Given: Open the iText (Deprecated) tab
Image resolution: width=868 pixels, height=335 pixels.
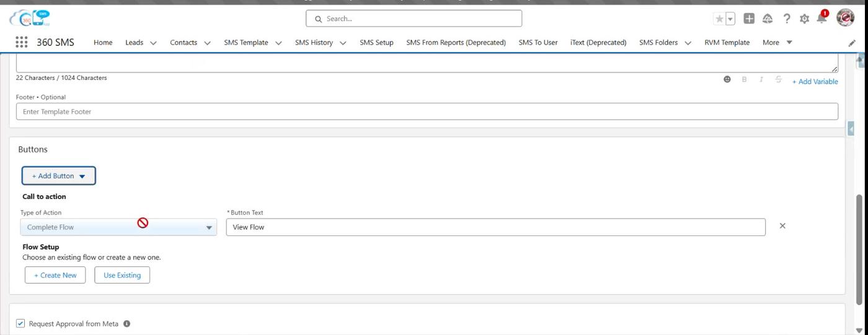Looking at the screenshot, I should 598,42.
